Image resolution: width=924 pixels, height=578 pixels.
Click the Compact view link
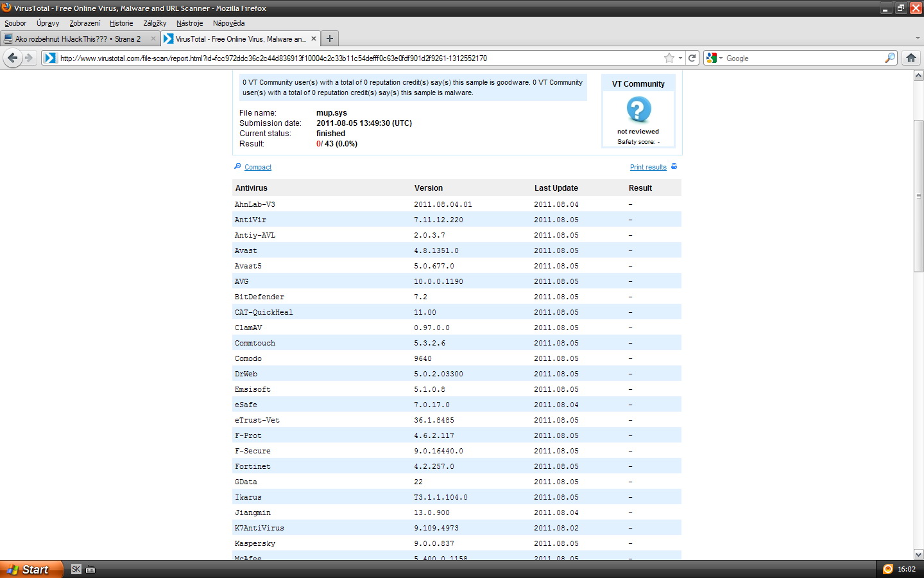(x=258, y=167)
